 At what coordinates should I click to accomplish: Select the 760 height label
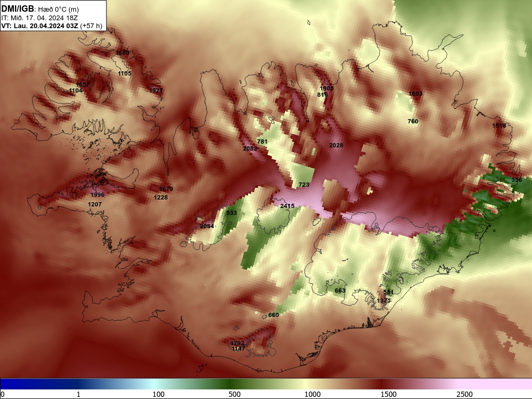tap(413, 121)
